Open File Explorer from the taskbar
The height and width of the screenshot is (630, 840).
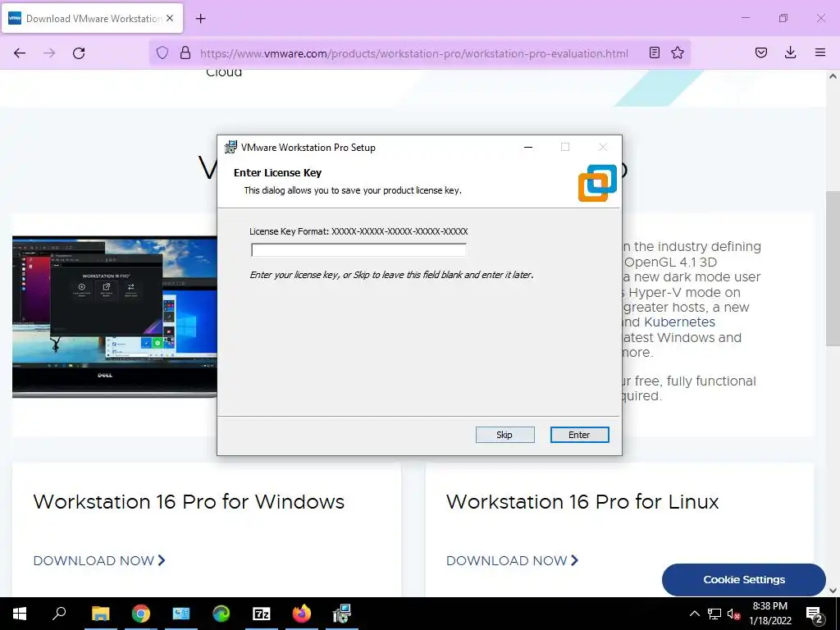pyautogui.click(x=100, y=614)
